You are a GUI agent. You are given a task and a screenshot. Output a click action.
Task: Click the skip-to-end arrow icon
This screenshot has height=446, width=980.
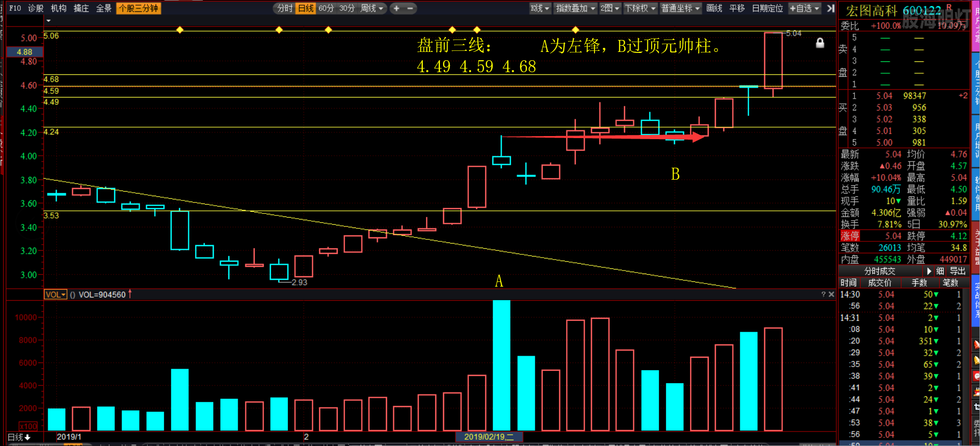[831, 8]
